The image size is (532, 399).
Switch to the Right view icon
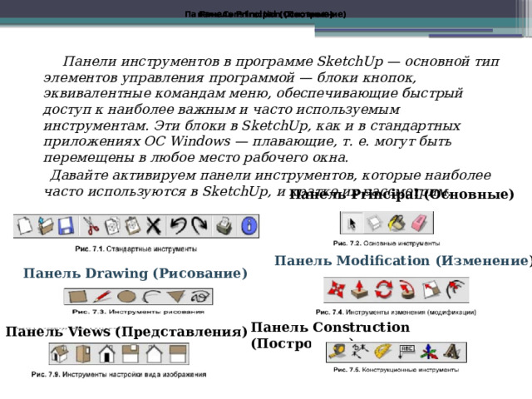click(x=131, y=353)
